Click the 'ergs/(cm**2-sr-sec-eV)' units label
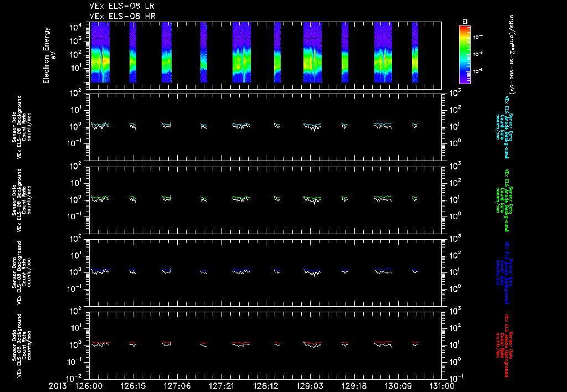This screenshot has width=567, height=392. coord(512,54)
